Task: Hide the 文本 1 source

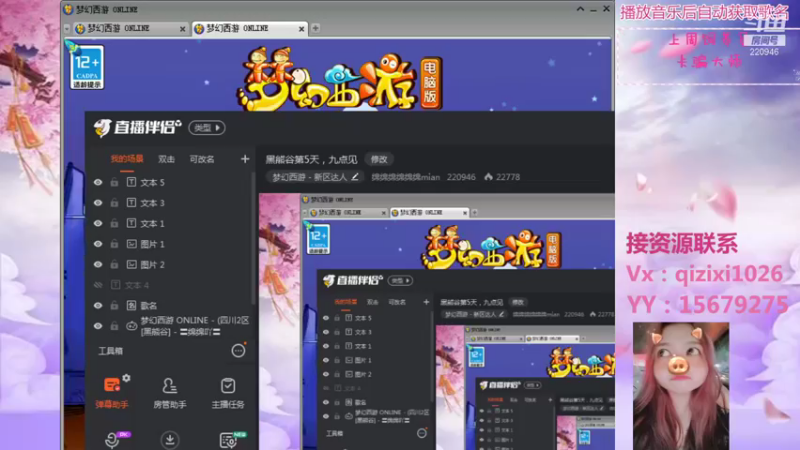Action: [x=98, y=223]
